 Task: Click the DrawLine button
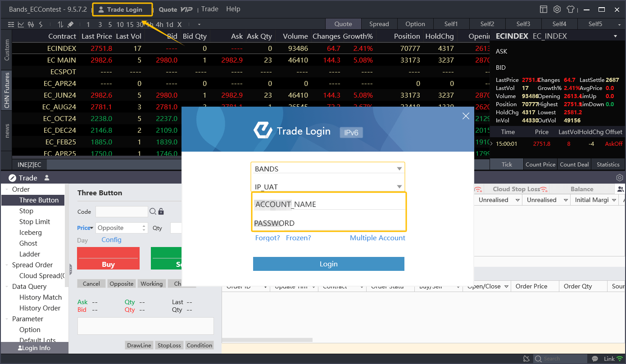click(x=139, y=346)
